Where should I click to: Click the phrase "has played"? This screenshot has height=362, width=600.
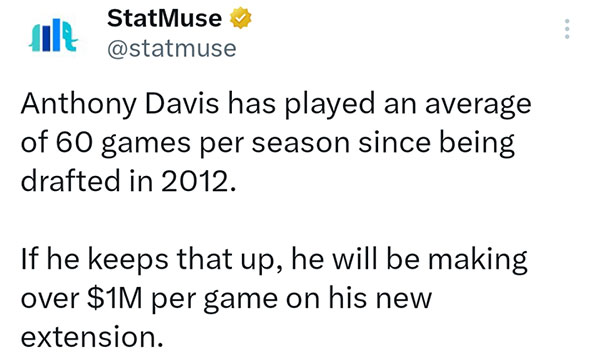coord(302,104)
